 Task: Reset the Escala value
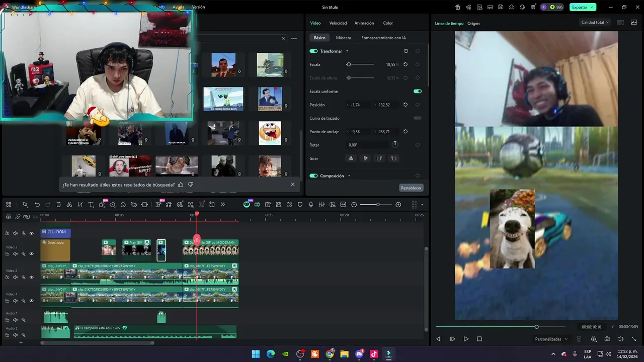406,64
